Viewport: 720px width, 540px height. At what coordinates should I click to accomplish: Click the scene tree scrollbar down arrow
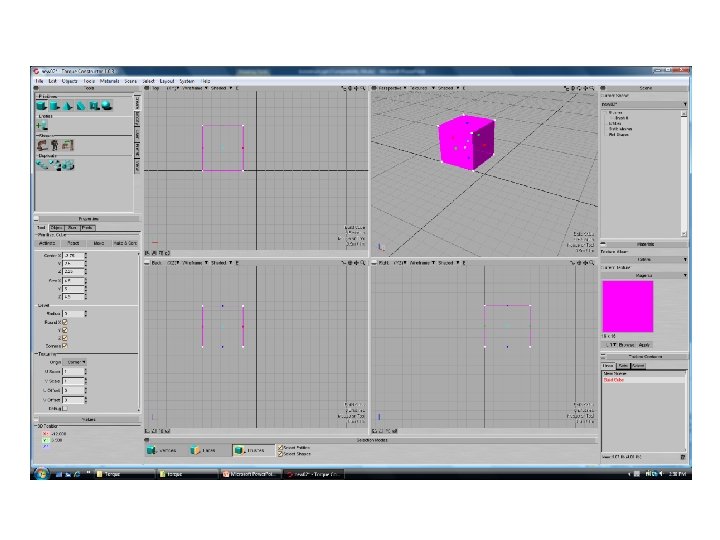(x=684, y=234)
